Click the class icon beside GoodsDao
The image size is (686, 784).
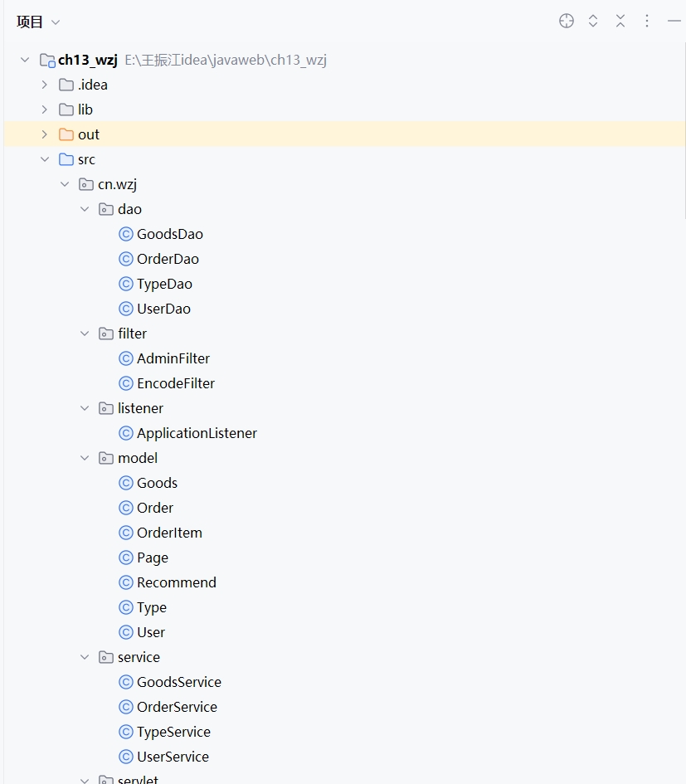[x=126, y=234]
